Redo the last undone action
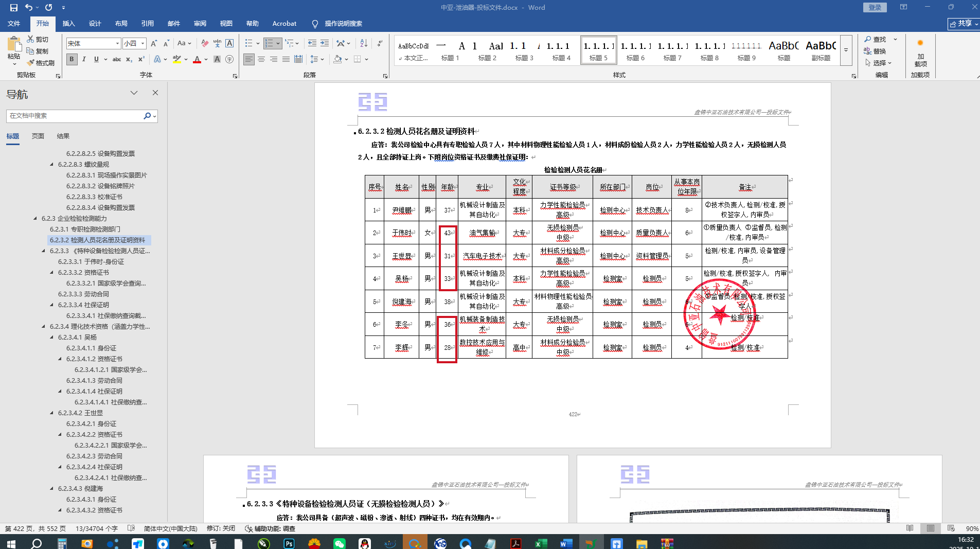The image size is (980, 549). pos(49,8)
